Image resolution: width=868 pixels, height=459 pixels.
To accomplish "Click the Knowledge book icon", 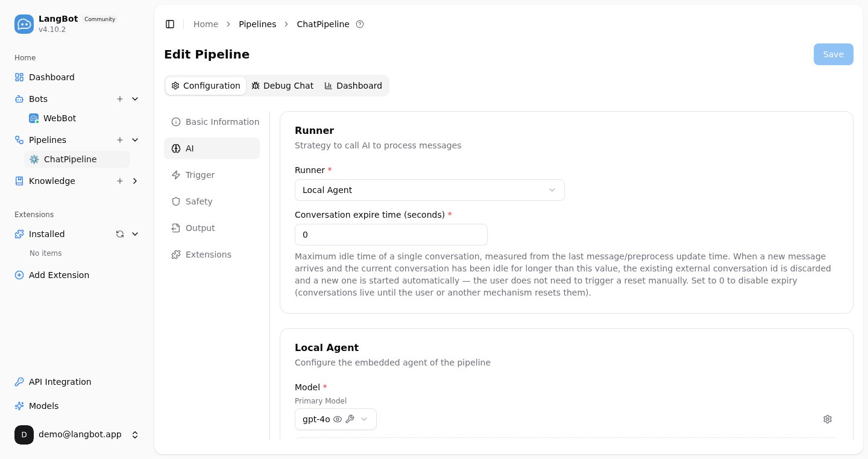I will coord(19,181).
